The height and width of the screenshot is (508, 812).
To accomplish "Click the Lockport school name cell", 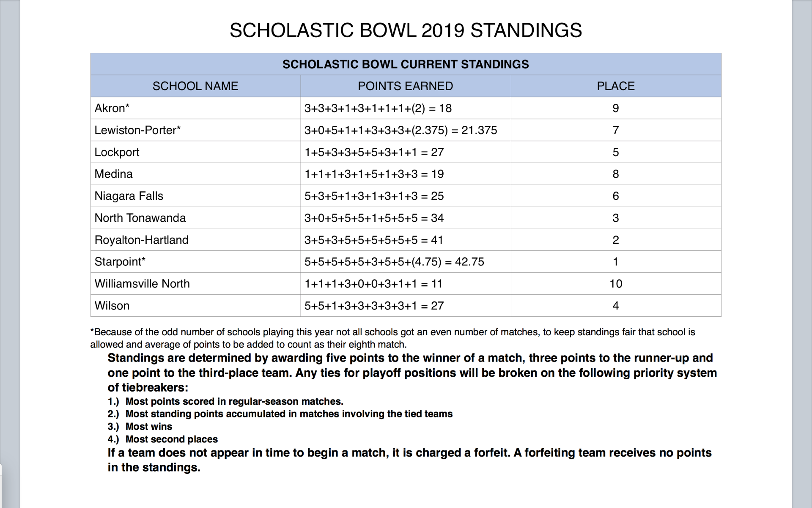I will pos(117,152).
